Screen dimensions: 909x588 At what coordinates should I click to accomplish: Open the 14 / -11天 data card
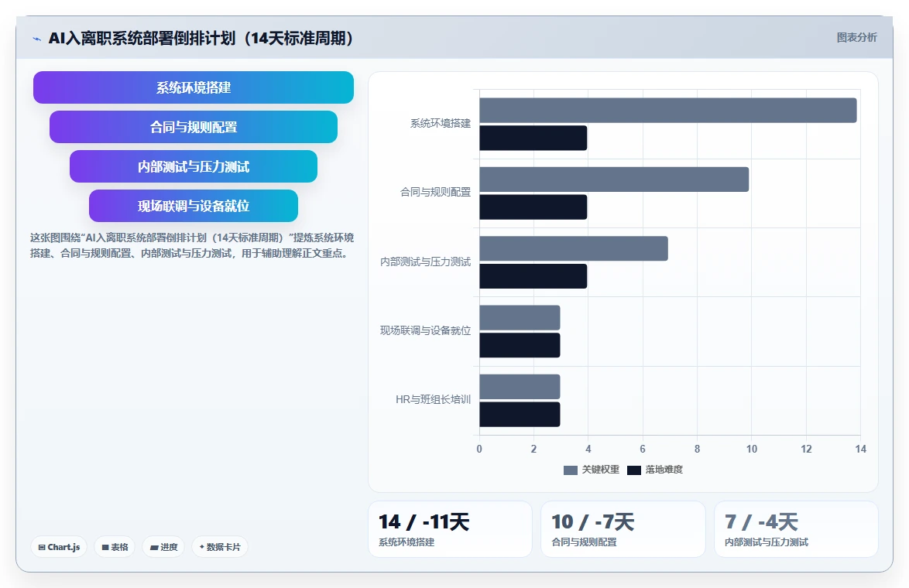pos(450,529)
